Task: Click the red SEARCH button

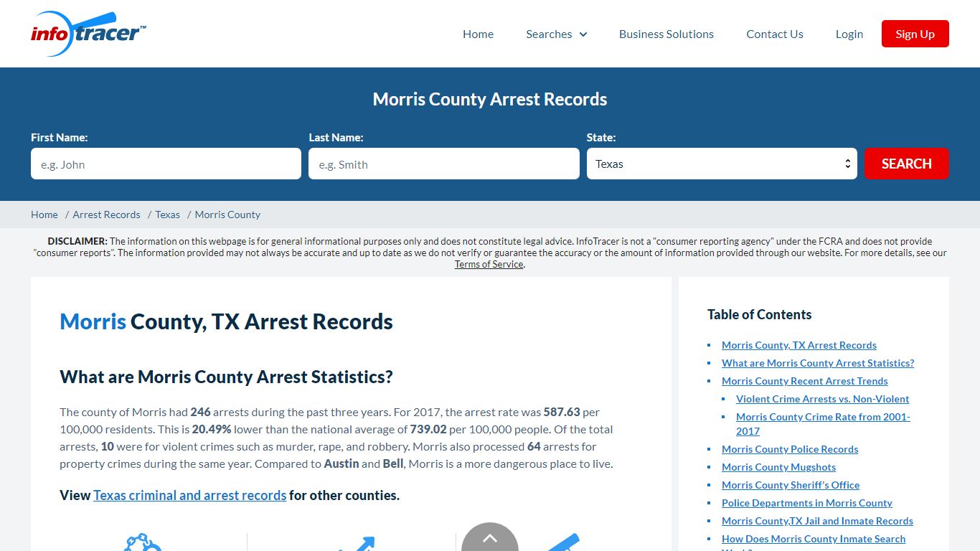Action: [x=907, y=164]
